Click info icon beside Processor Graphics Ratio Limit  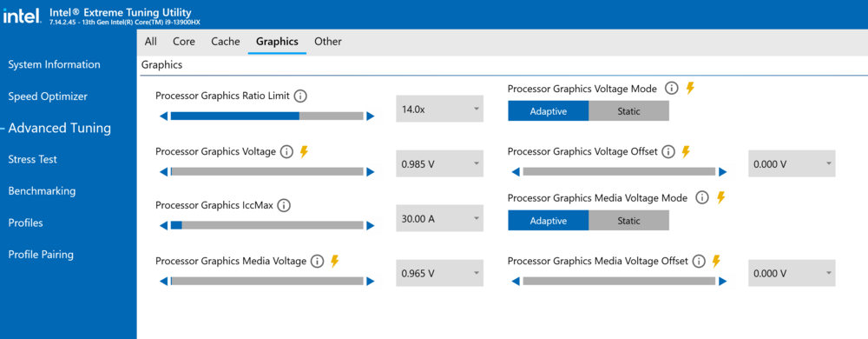pyautogui.click(x=300, y=96)
